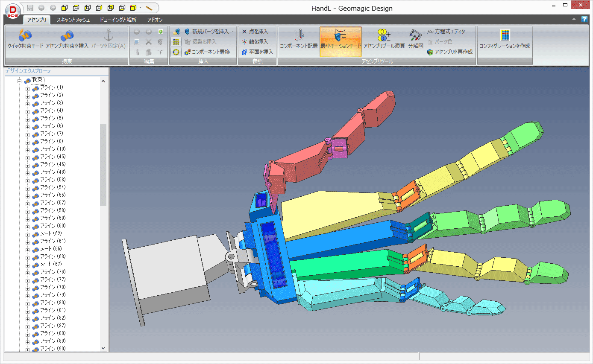Image resolution: width=593 pixels, height=364 pixels.
Task: Click the measure ruler icon in quick access toolbar
Action: pos(149,8)
